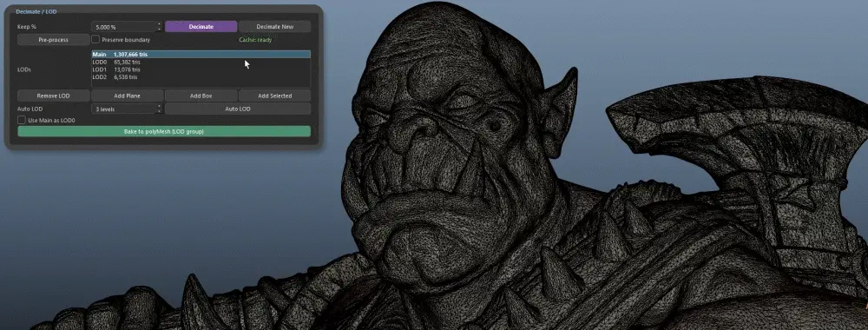Image resolution: width=868 pixels, height=330 pixels.
Task: Increase Auto LOD levels with up arrow
Action: tap(160, 106)
